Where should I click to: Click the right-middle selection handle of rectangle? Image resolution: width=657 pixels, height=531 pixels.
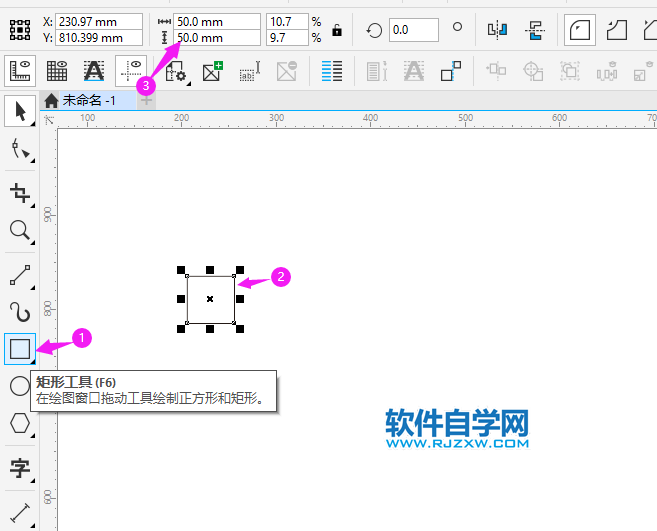[240, 299]
